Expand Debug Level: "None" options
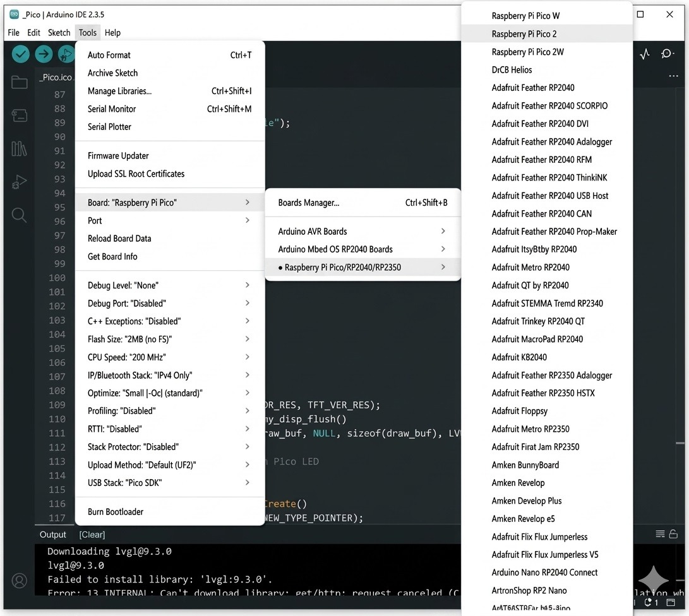Image resolution: width=689 pixels, height=616 pixels. click(170, 285)
